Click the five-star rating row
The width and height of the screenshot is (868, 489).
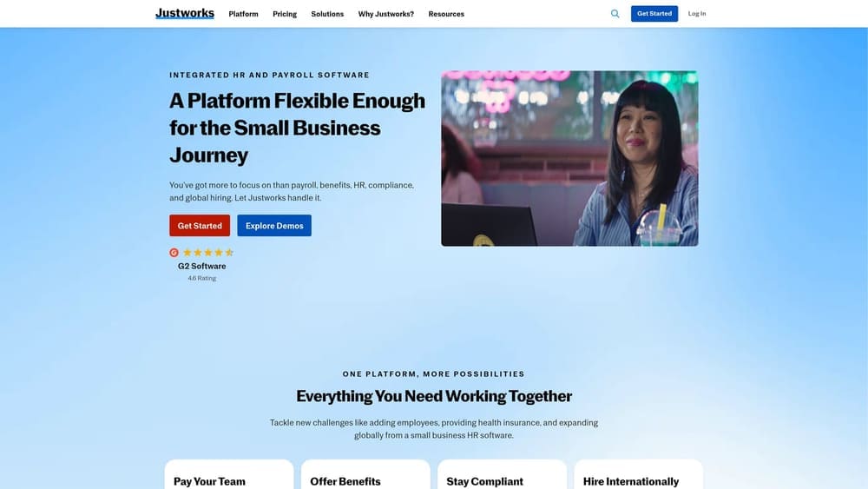click(208, 253)
